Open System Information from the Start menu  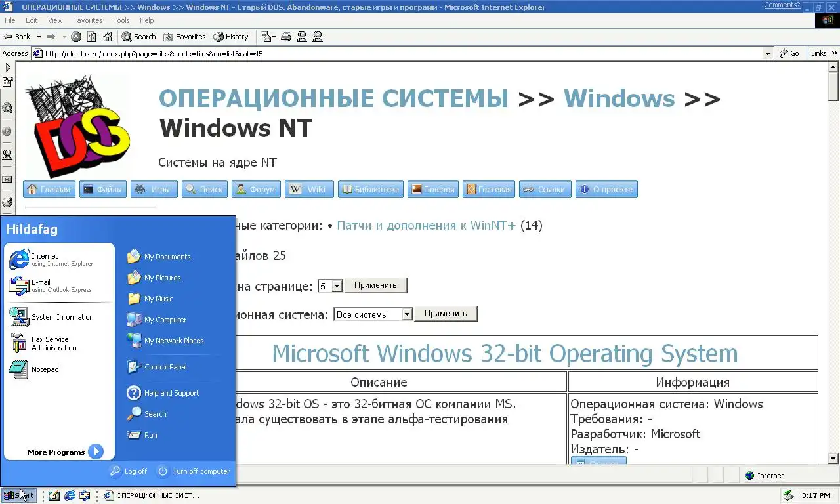[59, 317]
